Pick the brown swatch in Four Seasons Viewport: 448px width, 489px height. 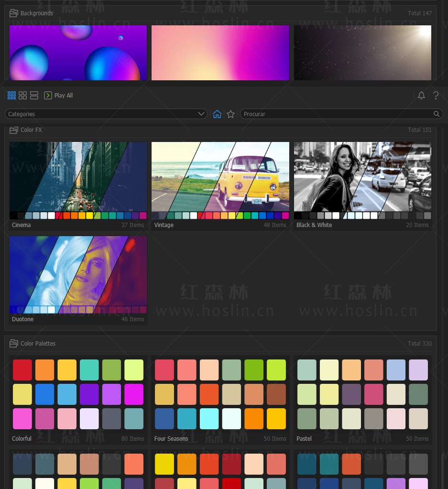click(x=276, y=394)
